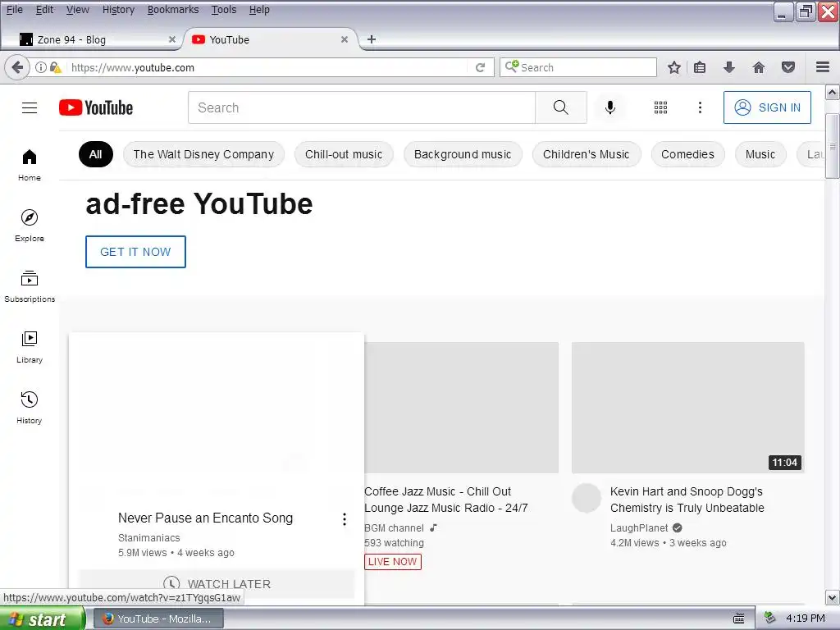Screen dimensions: 840x630
Task: Click the Windows start button
Action: click(x=43, y=619)
